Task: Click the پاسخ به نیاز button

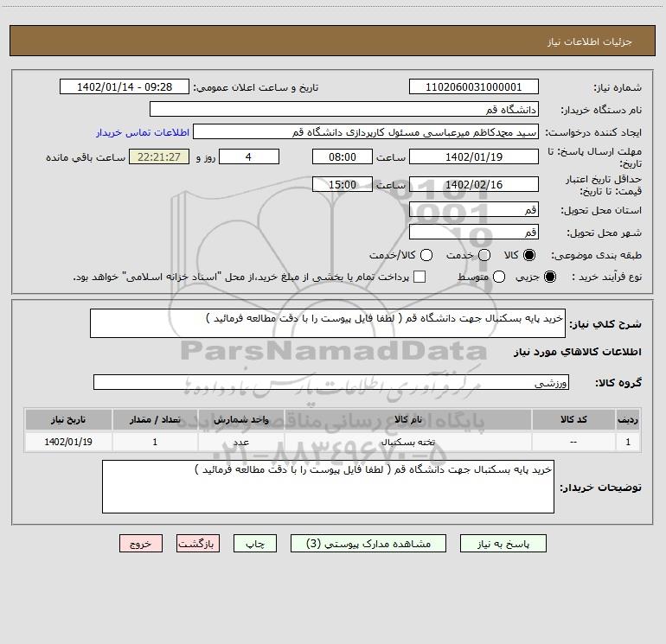Action: pos(503,544)
